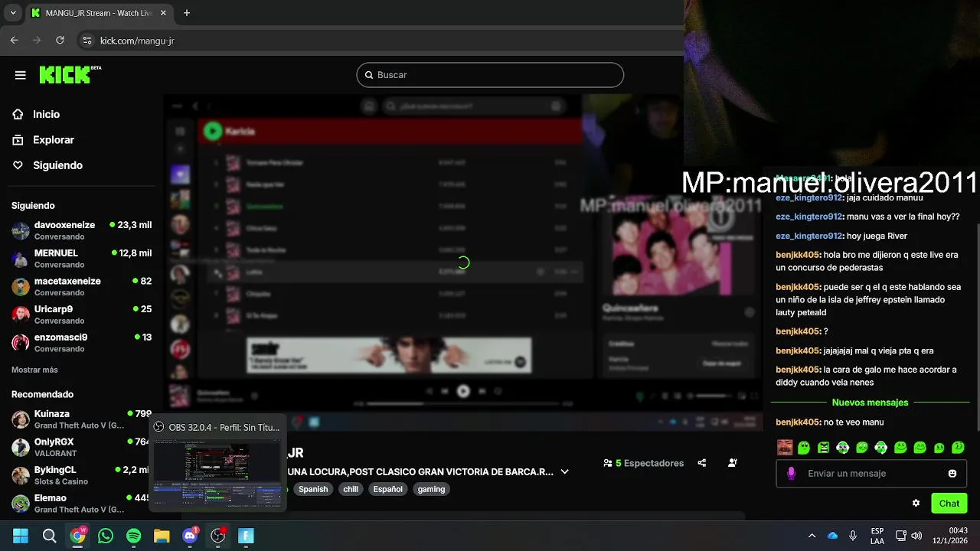Click username eze_kingtero912 on River message
980x551 pixels.
pyautogui.click(x=808, y=236)
